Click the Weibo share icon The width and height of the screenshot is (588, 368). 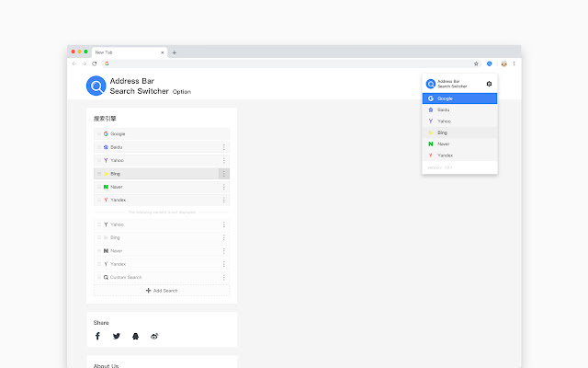click(154, 337)
